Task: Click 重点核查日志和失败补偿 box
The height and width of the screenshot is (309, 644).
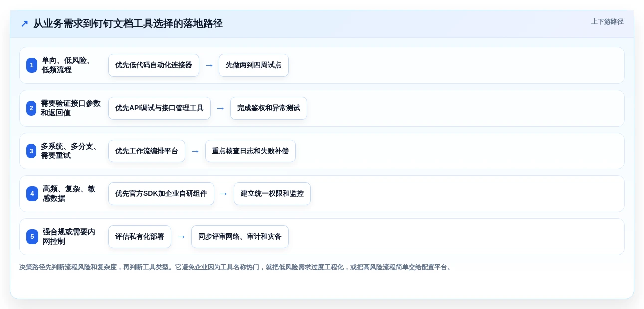Action: point(250,151)
